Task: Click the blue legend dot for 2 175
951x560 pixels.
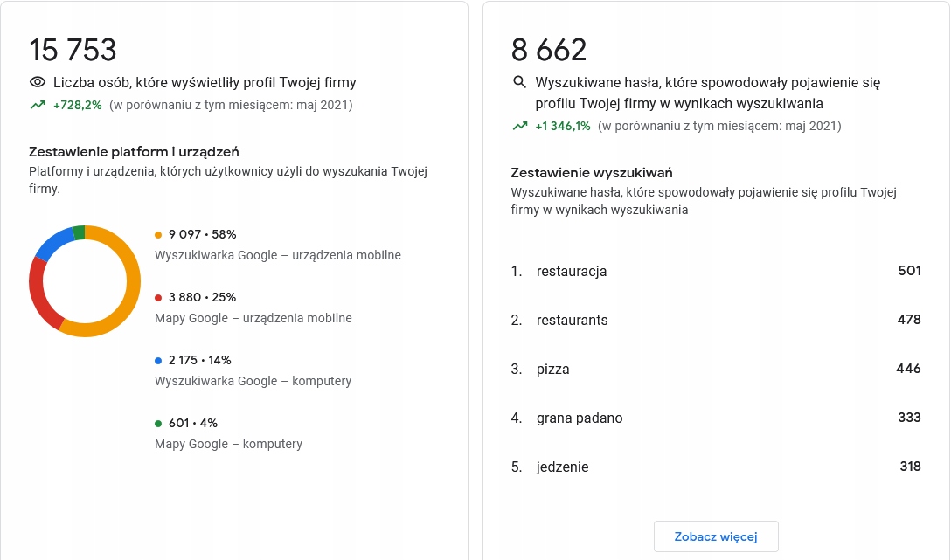Action: (x=158, y=360)
